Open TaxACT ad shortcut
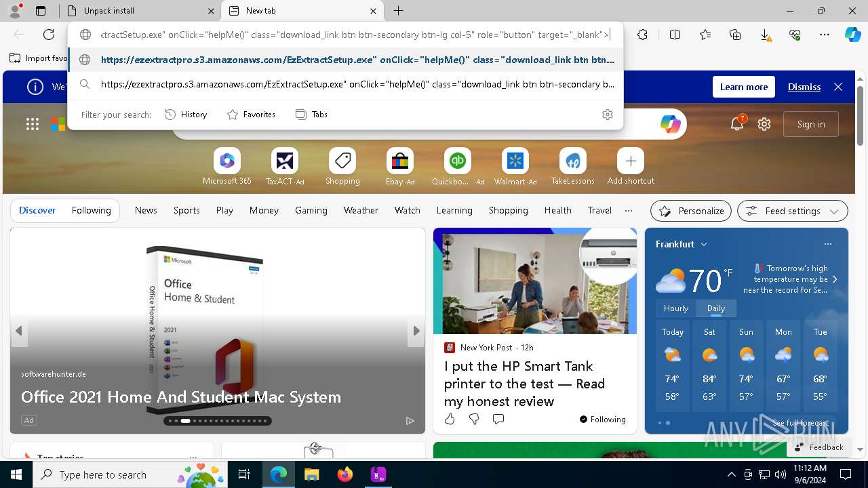This screenshot has height=488, width=868. (285, 167)
